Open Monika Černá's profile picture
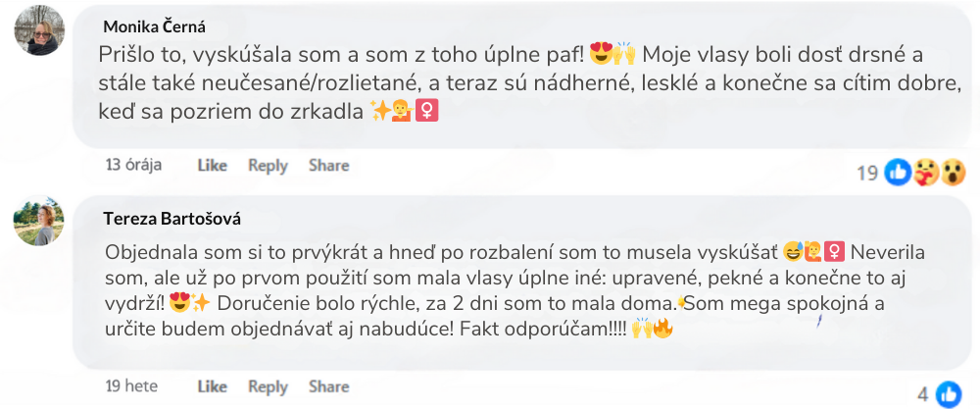 (39, 33)
